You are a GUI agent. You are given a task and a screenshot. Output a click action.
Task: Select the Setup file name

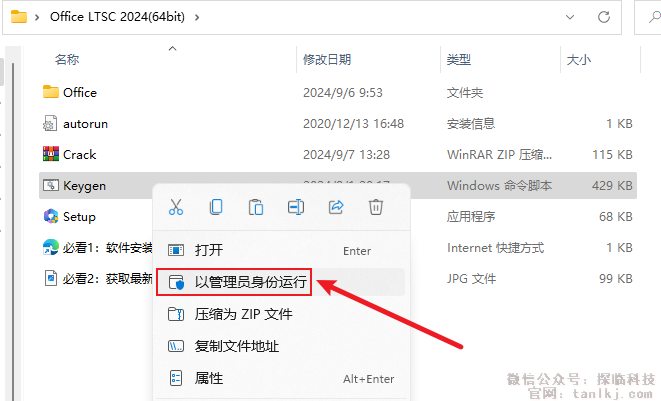point(79,217)
